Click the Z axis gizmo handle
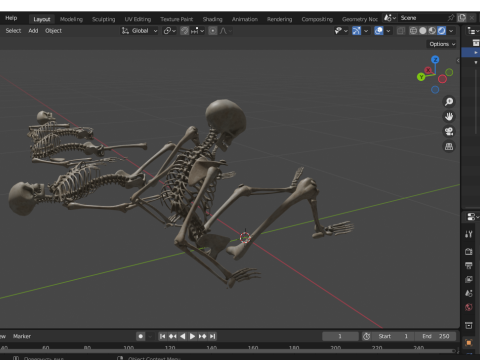The width and height of the screenshot is (480, 360). [435, 60]
